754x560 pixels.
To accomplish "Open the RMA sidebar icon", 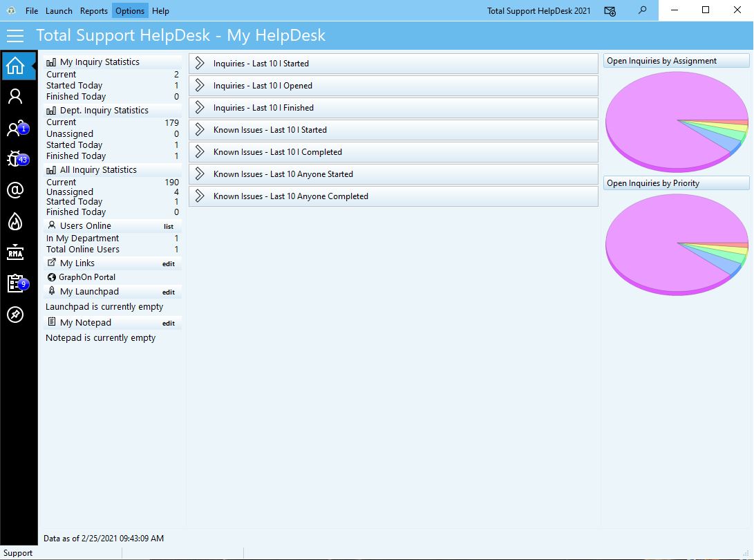I will [x=15, y=252].
